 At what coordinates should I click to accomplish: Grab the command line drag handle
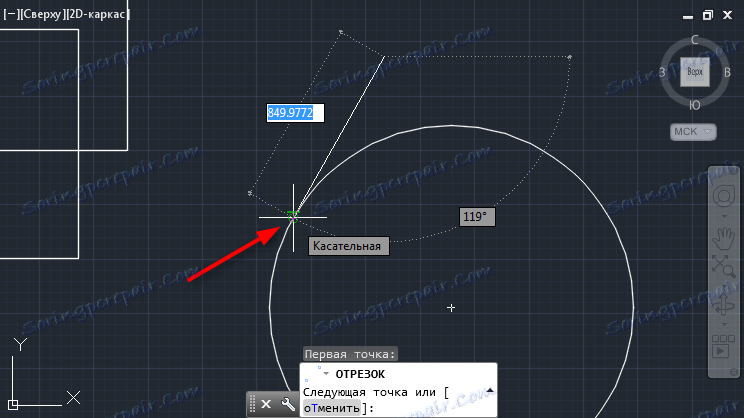tap(252, 404)
